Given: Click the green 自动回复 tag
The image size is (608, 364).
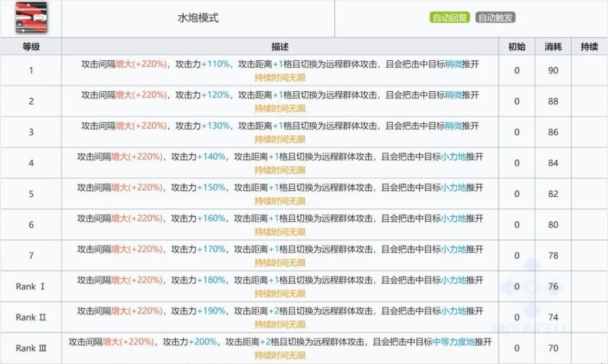Looking at the screenshot, I should (x=450, y=18).
